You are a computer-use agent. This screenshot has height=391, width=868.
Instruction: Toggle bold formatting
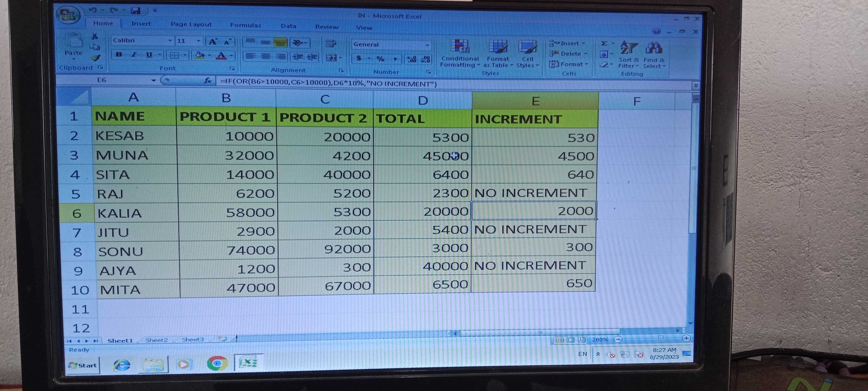pyautogui.click(x=119, y=55)
